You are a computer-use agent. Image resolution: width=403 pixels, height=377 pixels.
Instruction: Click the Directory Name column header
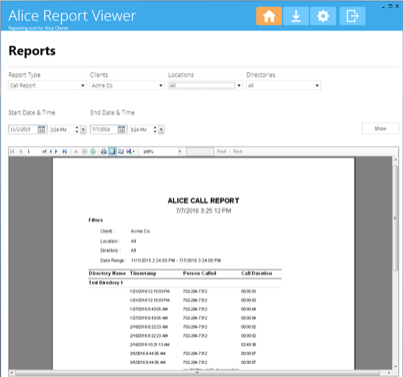[107, 273]
